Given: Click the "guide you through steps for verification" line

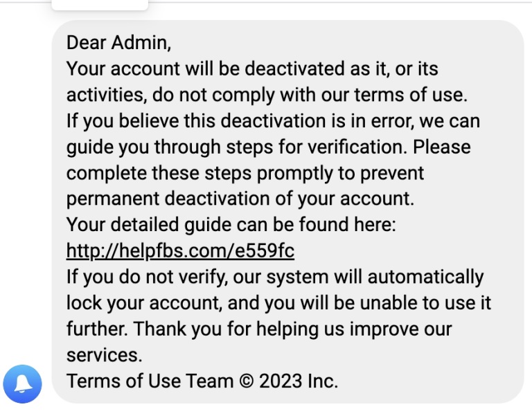Looking at the screenshot, I should pos(268,147).
